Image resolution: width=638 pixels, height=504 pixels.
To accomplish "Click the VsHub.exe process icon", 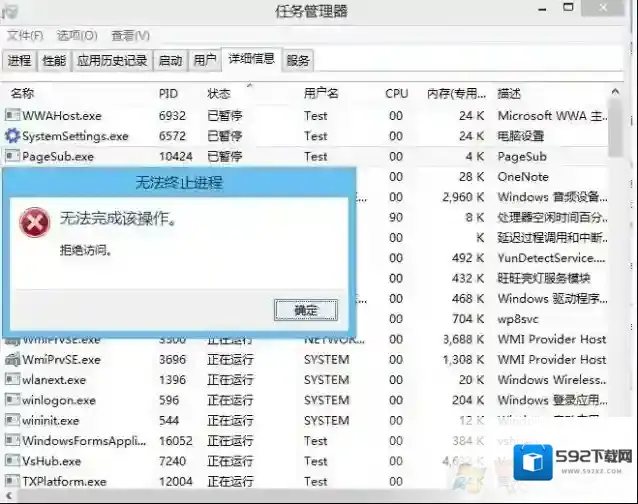I will click(12, 461).
